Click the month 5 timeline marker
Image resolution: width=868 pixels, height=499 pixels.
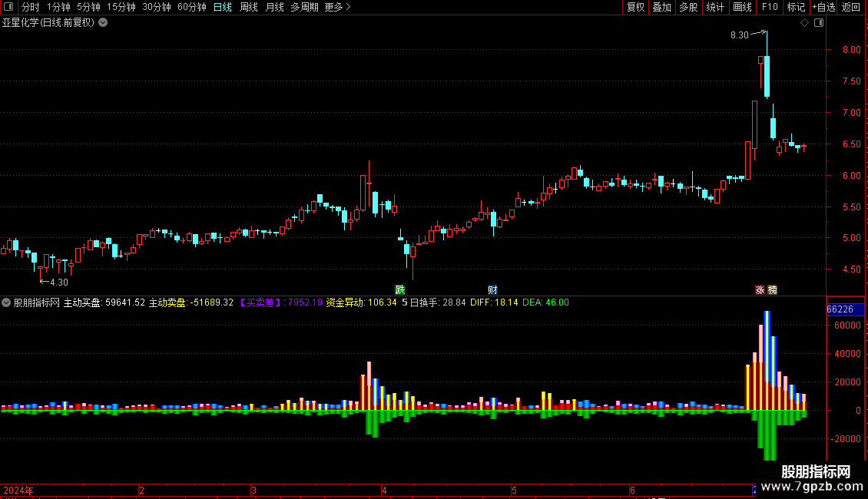click(x=514, y=491)
